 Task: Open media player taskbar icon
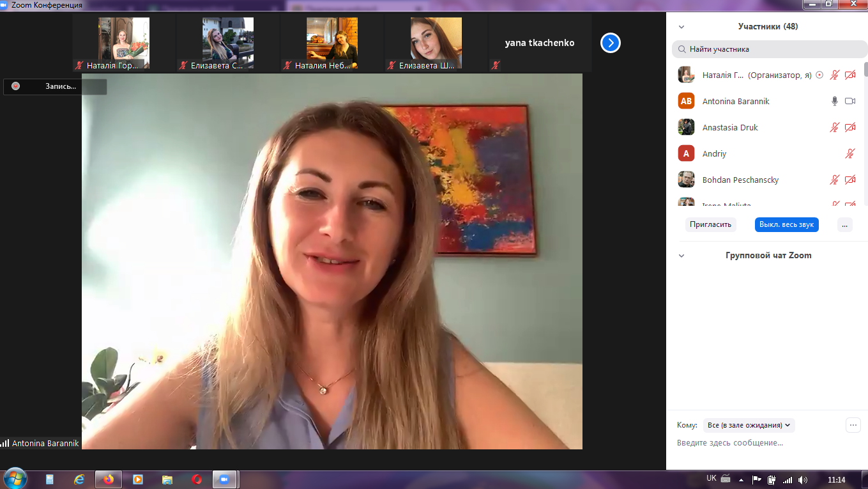pos(138,479)
